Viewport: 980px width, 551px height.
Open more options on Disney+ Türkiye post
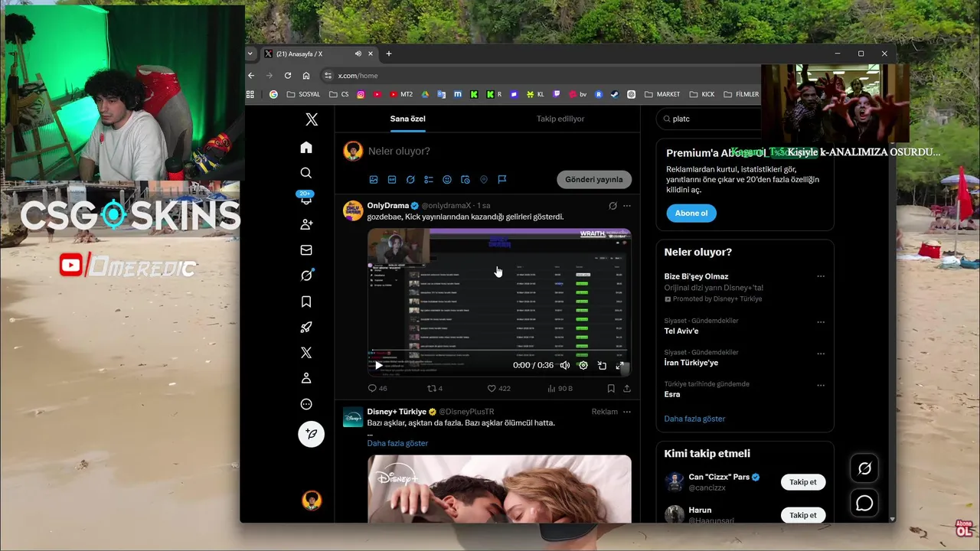point(627,412)
